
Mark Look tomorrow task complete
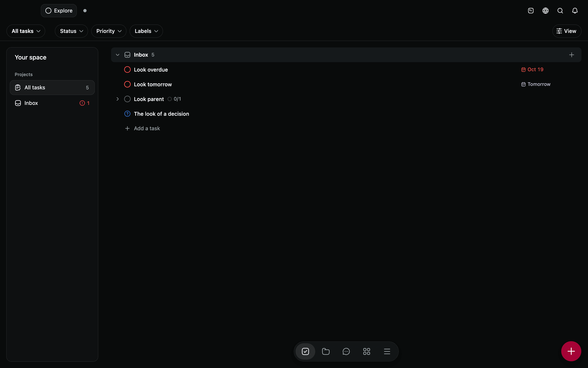(127, 84)
